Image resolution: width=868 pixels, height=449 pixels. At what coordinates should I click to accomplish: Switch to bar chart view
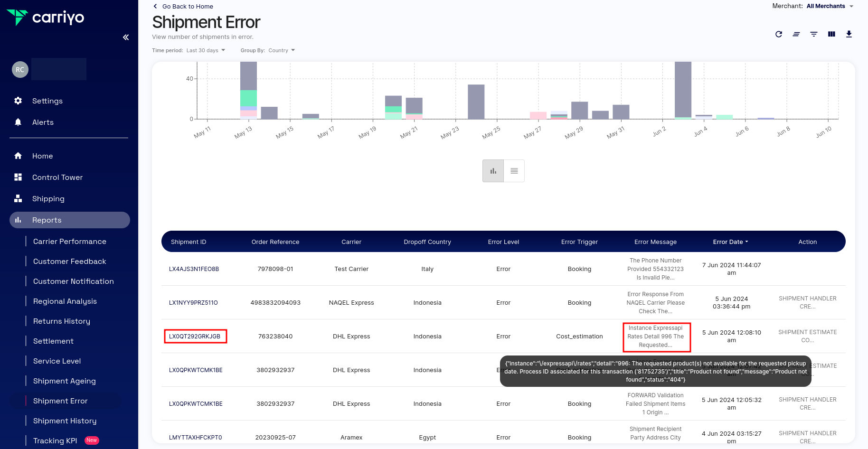point(493,171)
